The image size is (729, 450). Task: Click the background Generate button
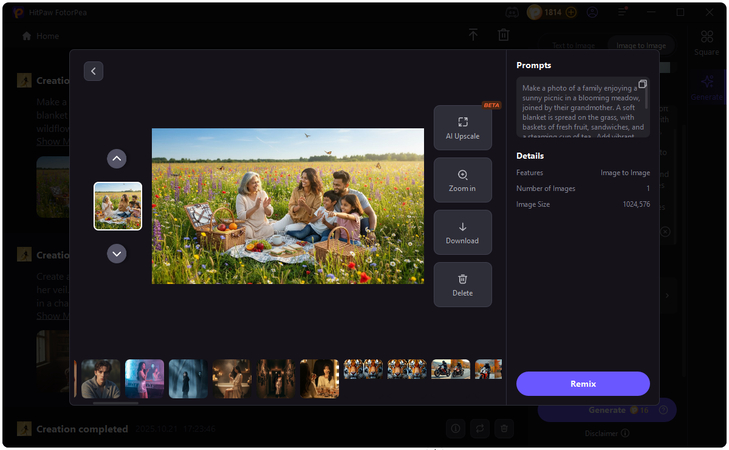point(607,410)
